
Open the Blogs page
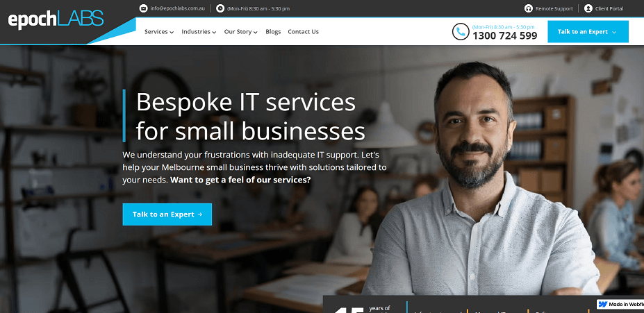click(273, 32)
